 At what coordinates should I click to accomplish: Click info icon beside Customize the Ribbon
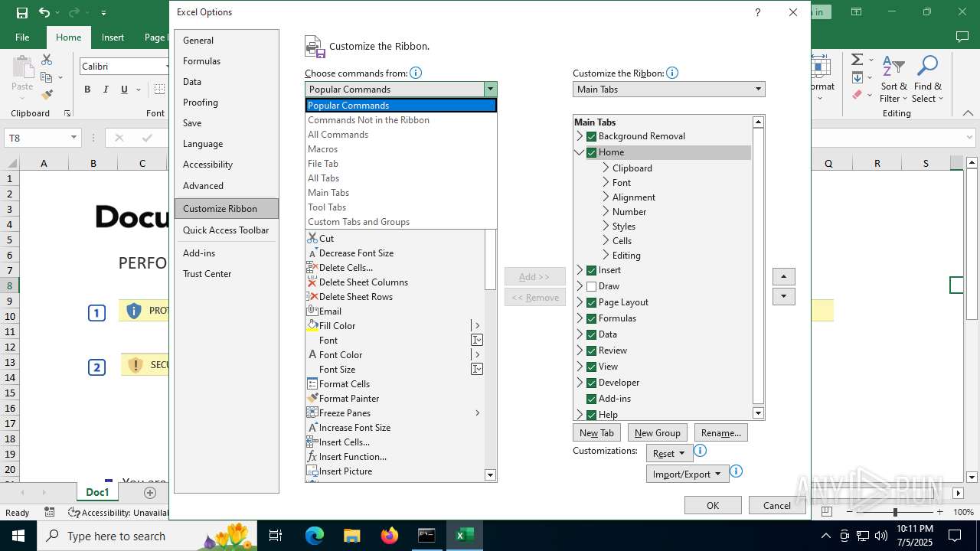point(671,73)
